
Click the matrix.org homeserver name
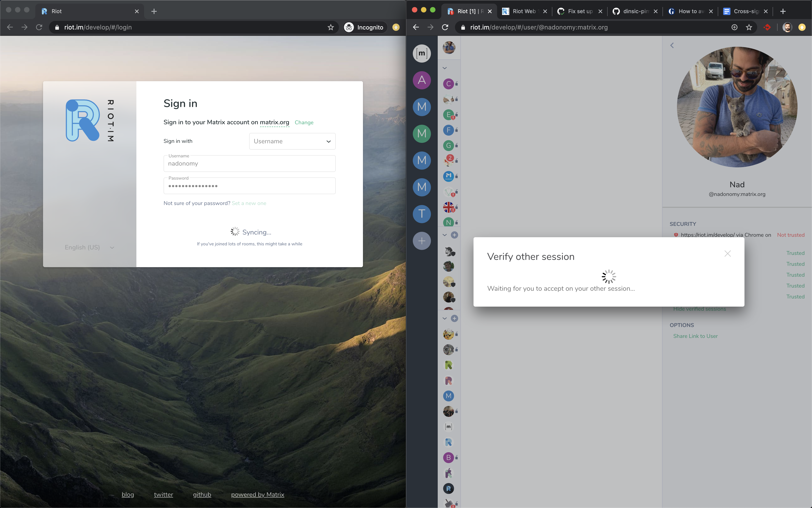click(274, 122)
